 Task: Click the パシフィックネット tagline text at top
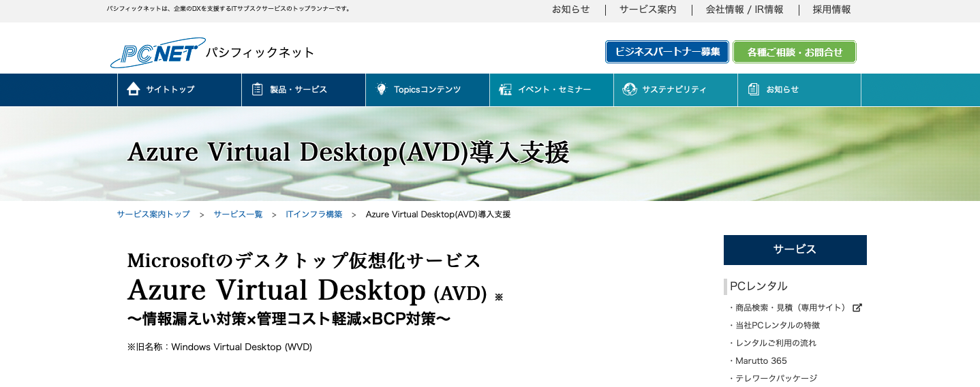coord(229,9)
